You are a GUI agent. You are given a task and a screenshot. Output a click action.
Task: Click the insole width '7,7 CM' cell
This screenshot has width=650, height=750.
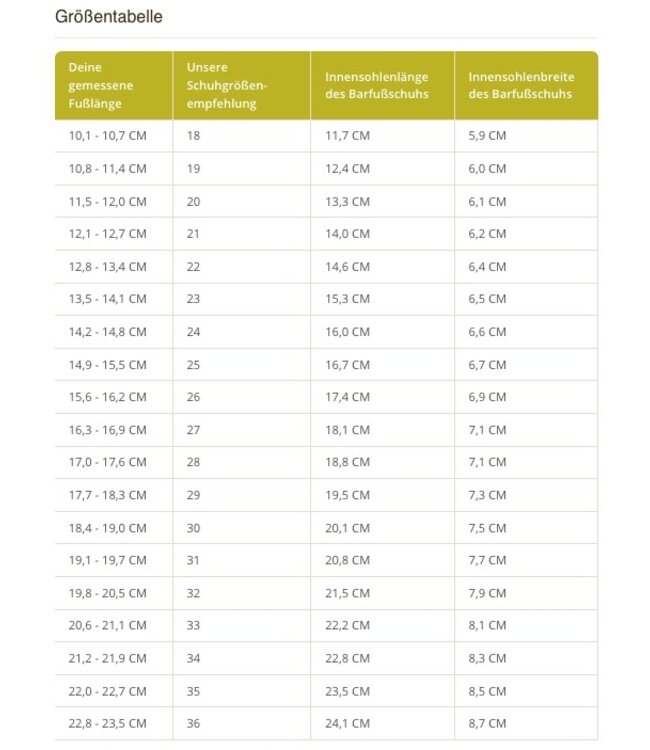point(487,560)
